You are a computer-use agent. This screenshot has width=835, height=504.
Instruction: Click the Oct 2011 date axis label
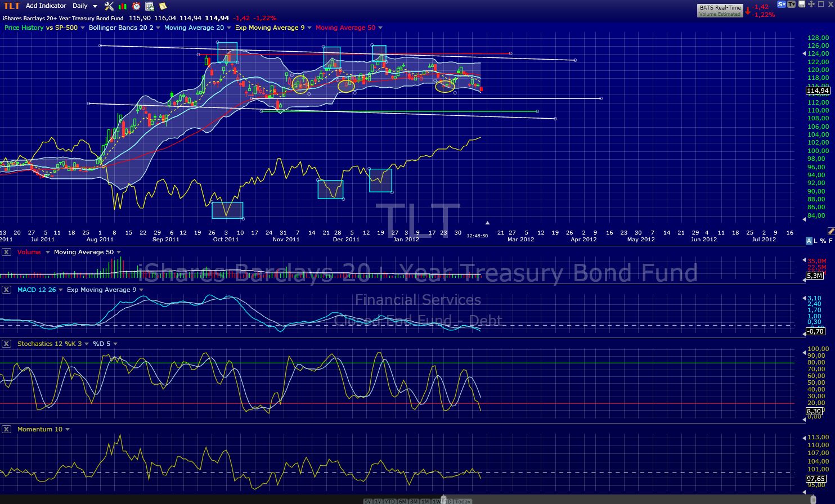[226, 239]
